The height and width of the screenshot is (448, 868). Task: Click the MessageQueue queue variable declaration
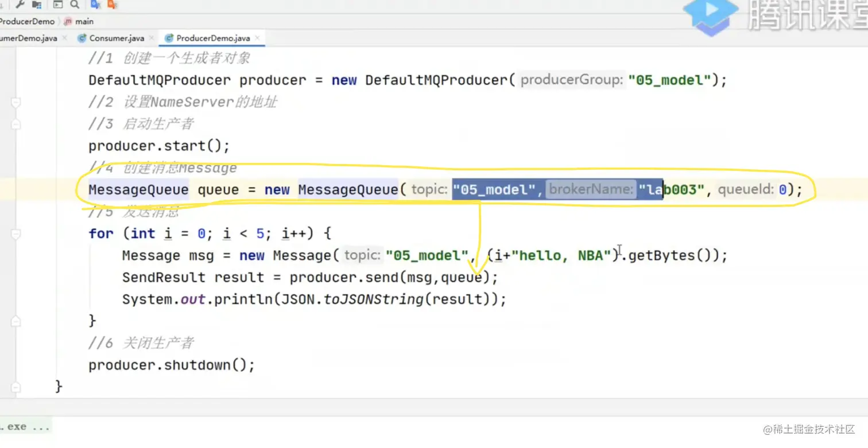[164, 190]
